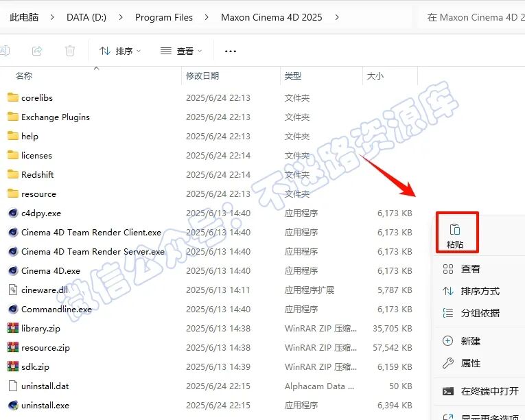
Task: Sort by 修改日期 column header
Action: coord(202,75)
